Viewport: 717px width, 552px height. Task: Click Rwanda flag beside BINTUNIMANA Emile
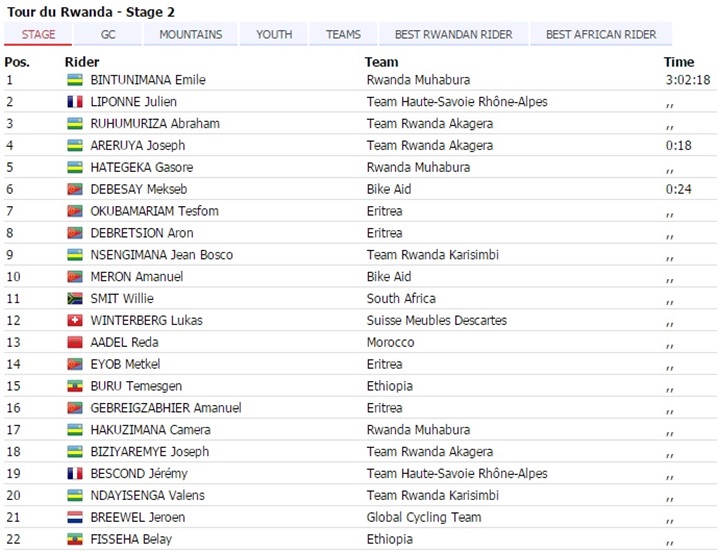click(74, 80)
